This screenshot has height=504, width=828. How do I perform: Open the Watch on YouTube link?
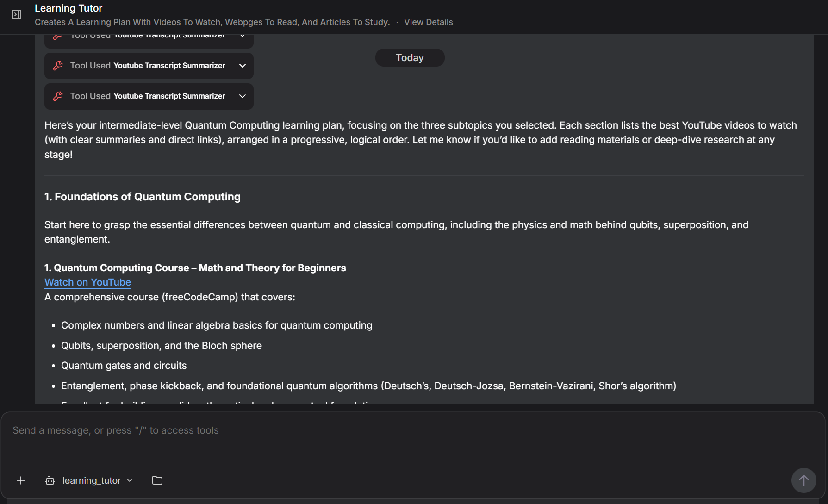click(87, 282)
